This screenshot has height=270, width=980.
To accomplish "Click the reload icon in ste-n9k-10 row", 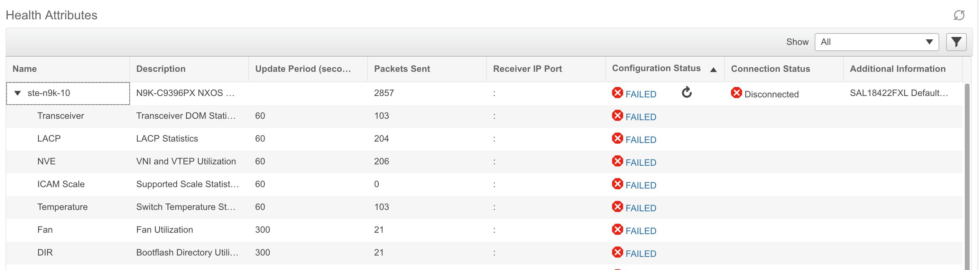I will pyautogui.click(x=686, y=92).
